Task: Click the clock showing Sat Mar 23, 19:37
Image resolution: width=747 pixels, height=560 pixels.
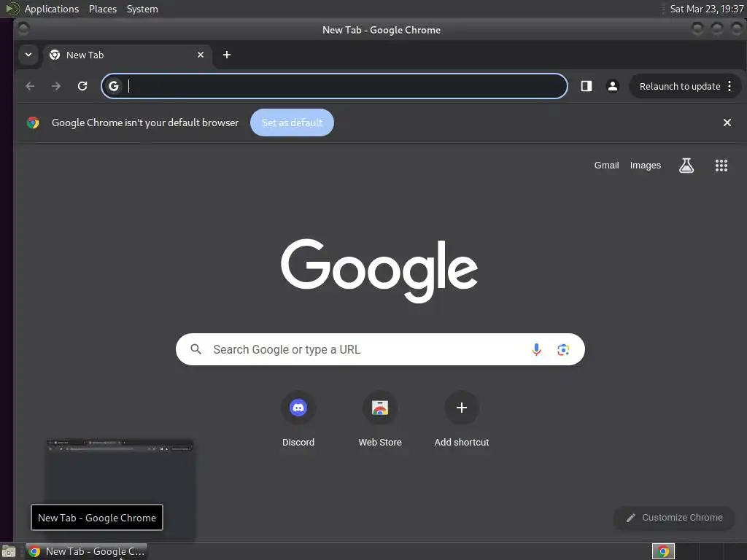Action: [706, 9]
